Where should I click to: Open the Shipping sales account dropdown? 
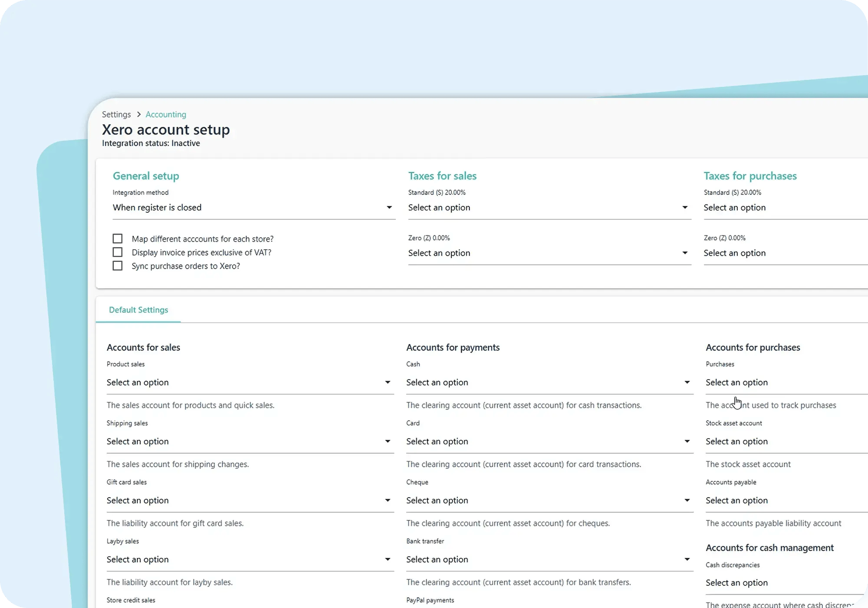pos(387,441)
